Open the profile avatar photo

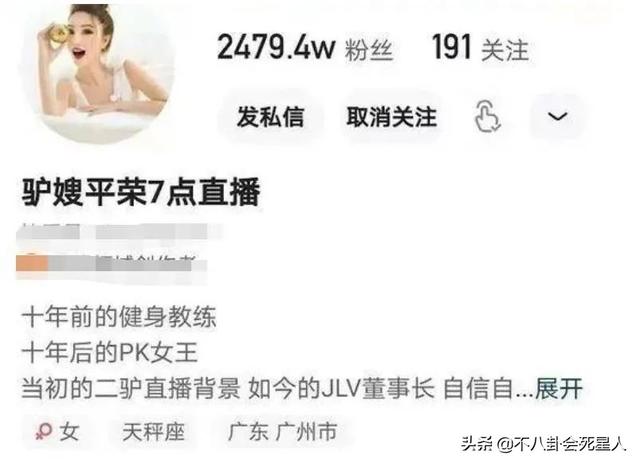point(96,73)
